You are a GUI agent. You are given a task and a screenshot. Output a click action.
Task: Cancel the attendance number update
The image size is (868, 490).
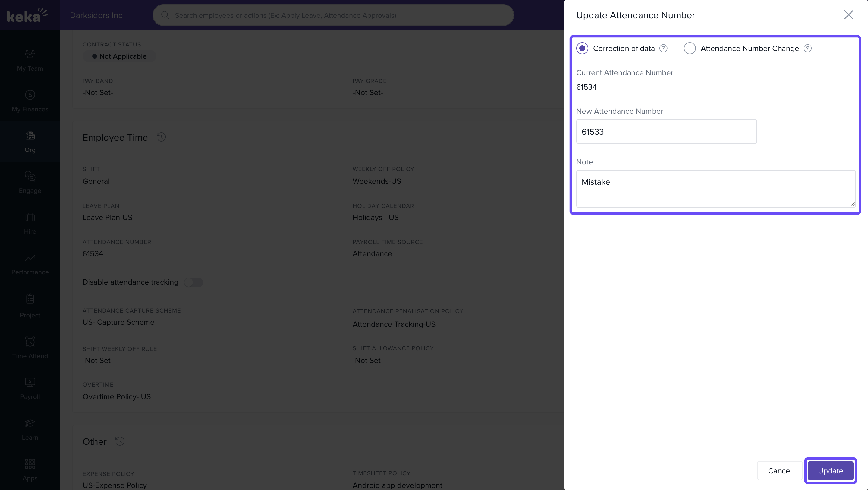pyautogui.click(x=779, y=470)
